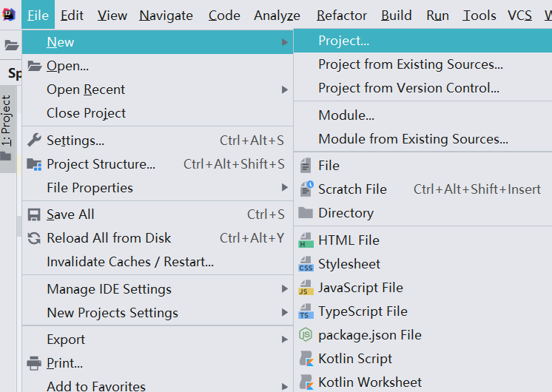Expand the Manage IDE Settings submenu arrow

(284, 289)
